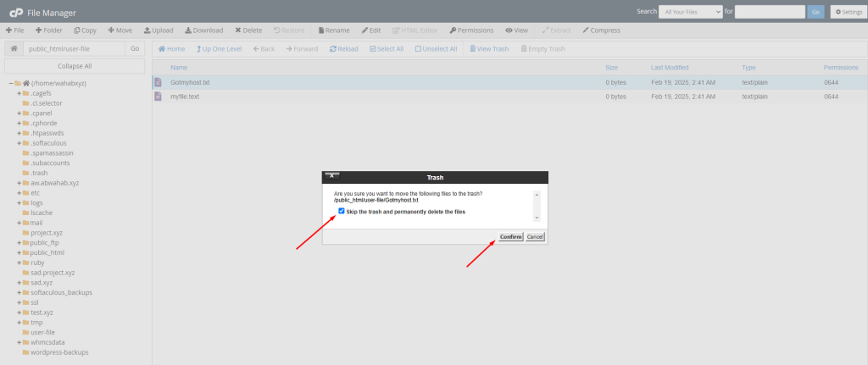This screenshot has height=365, width=868.
Task: Open the All Your Files search dropdown
Action: (x=691, y=12)
